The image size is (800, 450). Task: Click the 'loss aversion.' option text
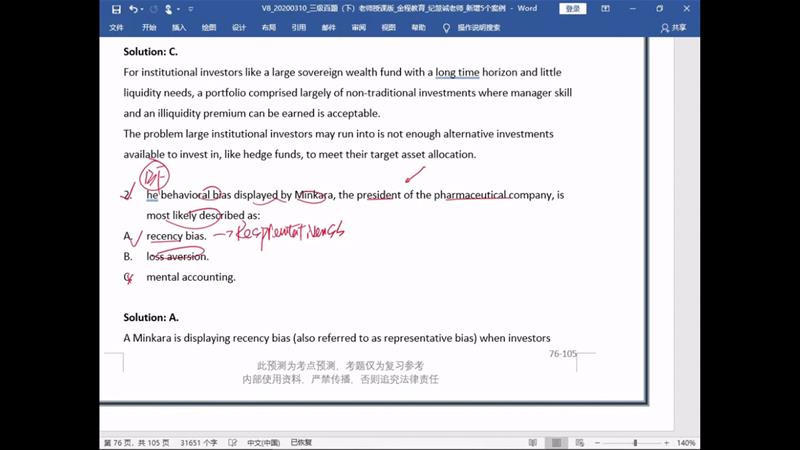(x=178, y=257)
